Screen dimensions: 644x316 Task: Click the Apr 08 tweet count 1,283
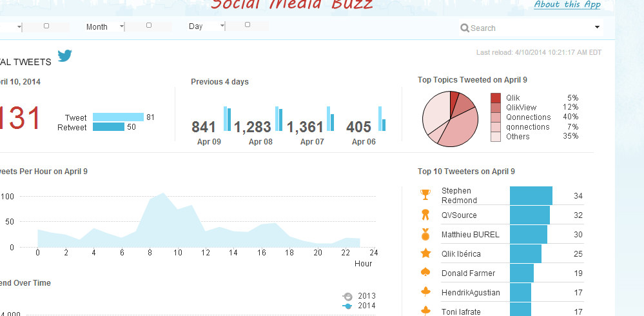(x=253, y=126)
